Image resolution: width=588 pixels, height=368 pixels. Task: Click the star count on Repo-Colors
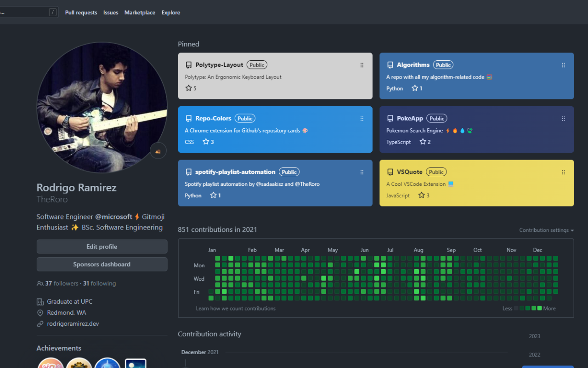208,142
